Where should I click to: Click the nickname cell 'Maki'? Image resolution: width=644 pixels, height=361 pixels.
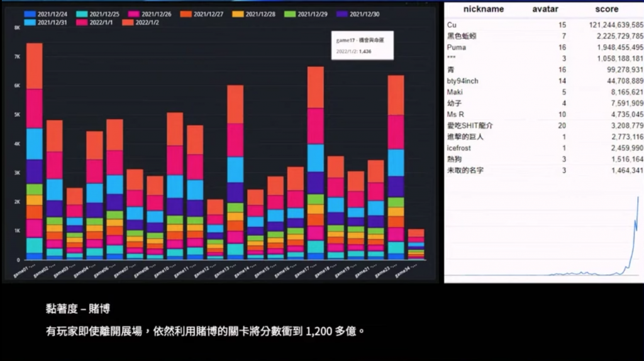pos(455,92)
